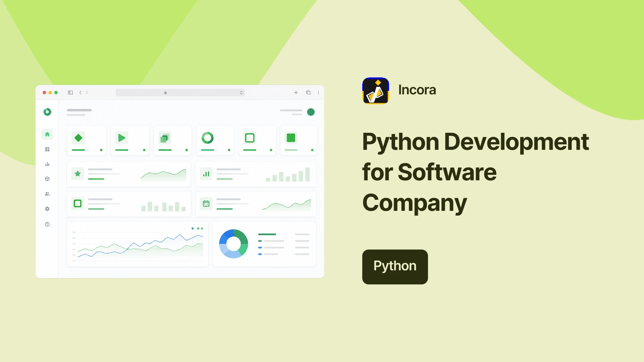The image size is (644, 362).
Task: Click the Python tag button
Action: pos(395,267)
